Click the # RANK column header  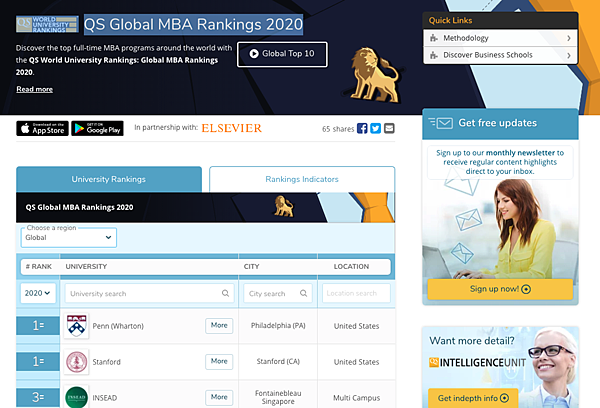tap(39, 267)
